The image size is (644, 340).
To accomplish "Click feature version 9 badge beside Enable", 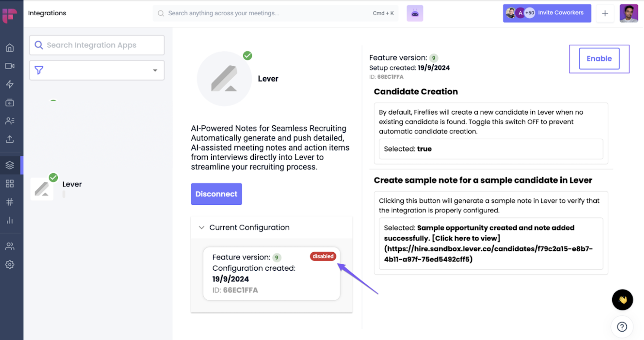I will [x=434, y=58].
